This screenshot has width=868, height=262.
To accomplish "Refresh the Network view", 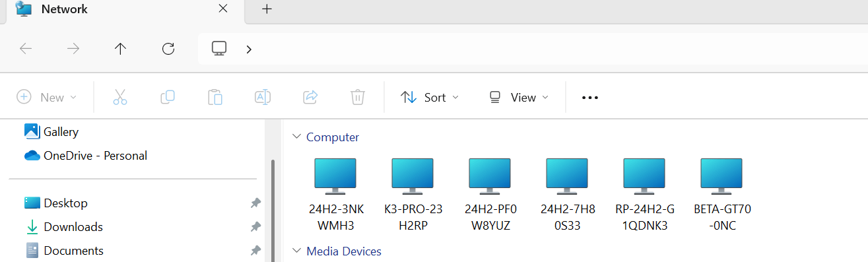I will (x=168, y=49).
